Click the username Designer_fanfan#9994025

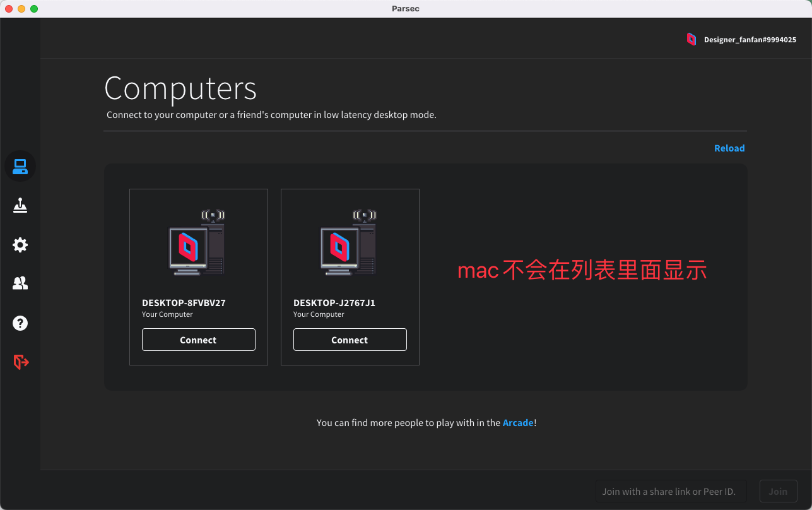[750, 40]
